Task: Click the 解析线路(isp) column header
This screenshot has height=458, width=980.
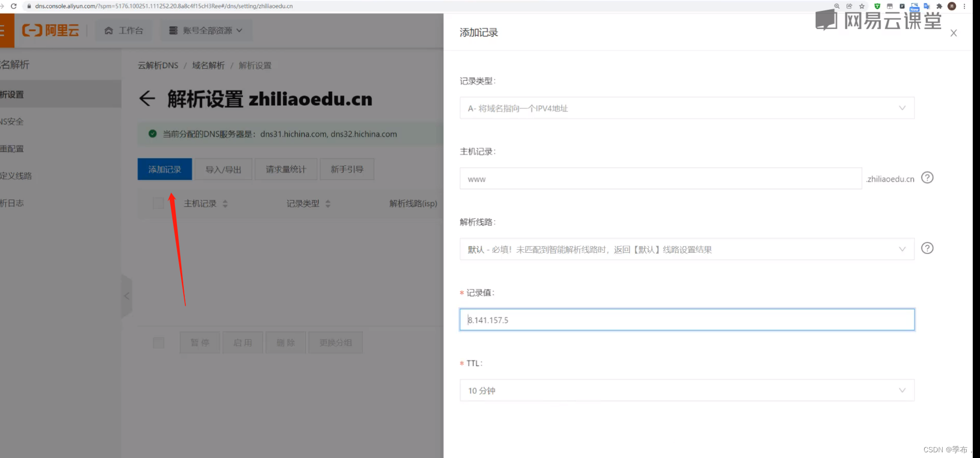Action: (413, 204)
